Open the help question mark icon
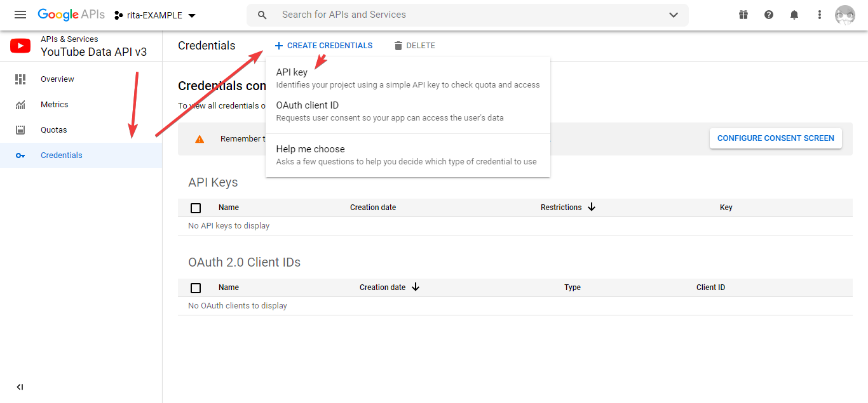Viewport: 868px width, 403px height. (769, 15)
